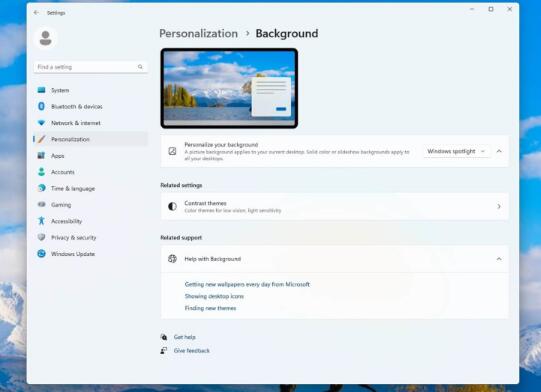The height and width of the screenshot is (392, 541).
Task: Open 'Getting new wallpapers every day from Microsoft' link
Action: click(247, 284)
